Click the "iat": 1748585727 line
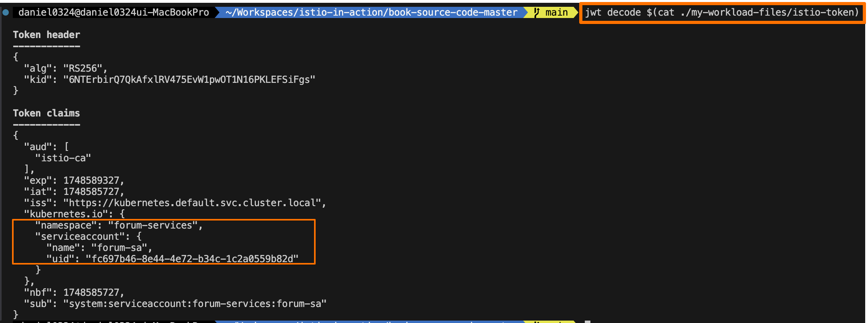This screenshot has height=323, width=868. [75, 192]
